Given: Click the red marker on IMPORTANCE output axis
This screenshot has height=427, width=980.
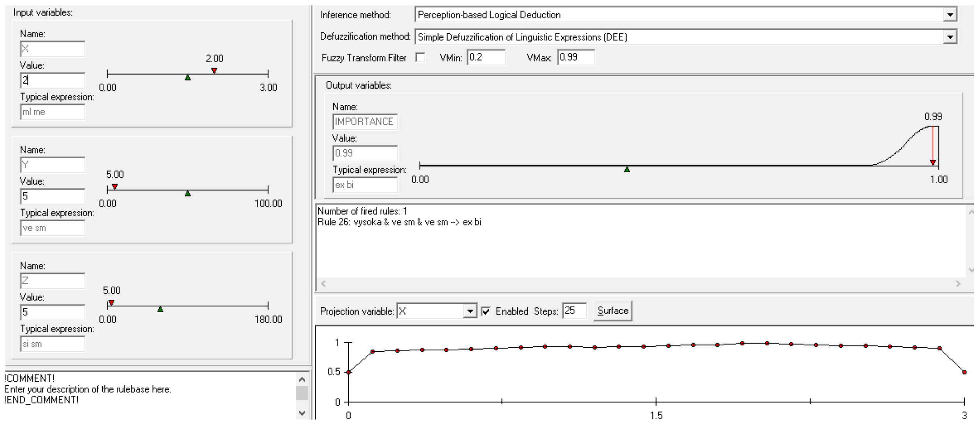Looking at the screenshot, I should (933, 162).
